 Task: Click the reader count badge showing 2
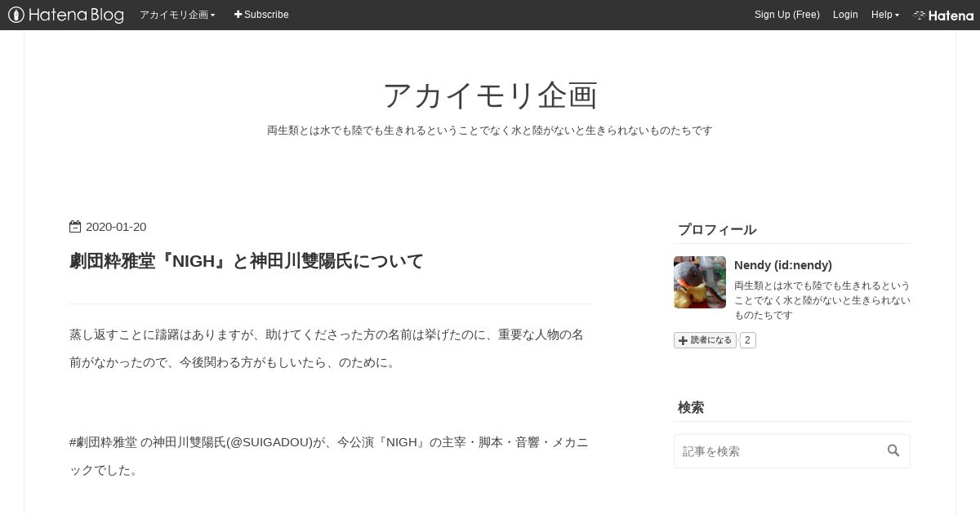747,340
